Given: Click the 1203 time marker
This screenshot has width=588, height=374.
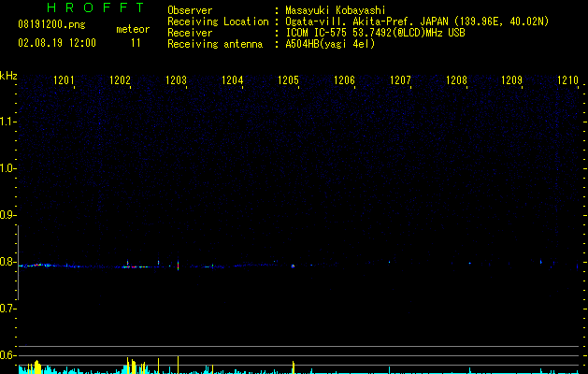Looking at the screenshot, I should 176,79.
